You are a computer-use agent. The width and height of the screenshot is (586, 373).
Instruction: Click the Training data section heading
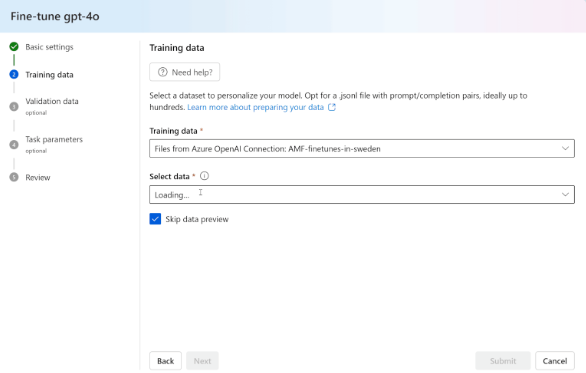click(x=177, y=48)
